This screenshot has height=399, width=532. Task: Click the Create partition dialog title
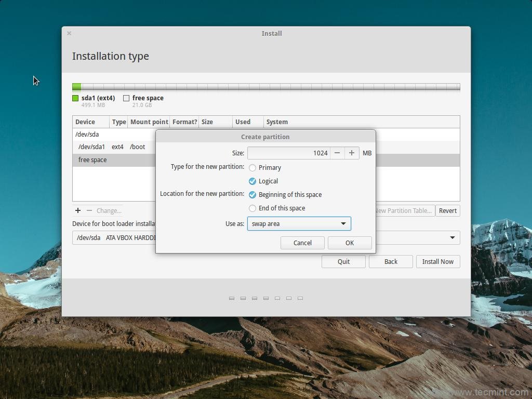265,137
